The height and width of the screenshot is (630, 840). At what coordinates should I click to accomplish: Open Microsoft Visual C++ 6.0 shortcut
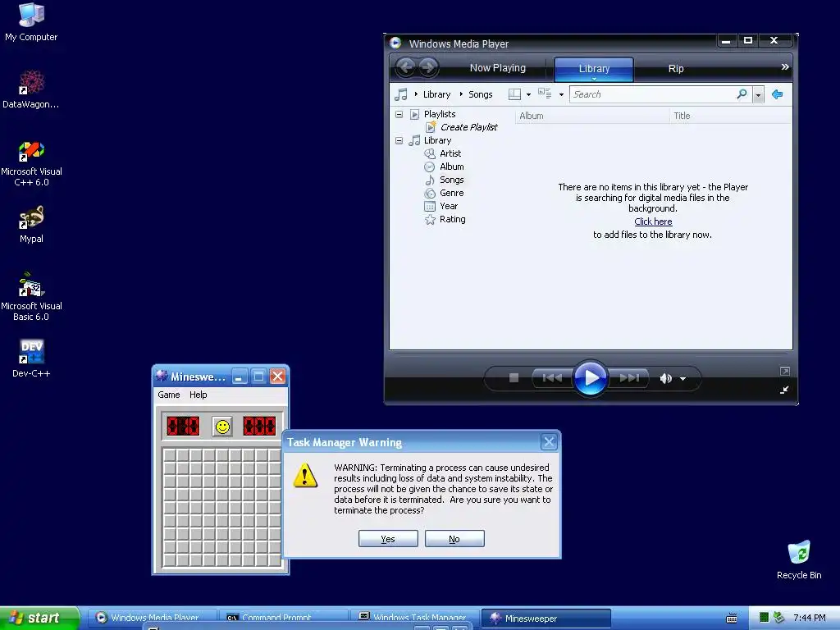[x=31, y=164]
